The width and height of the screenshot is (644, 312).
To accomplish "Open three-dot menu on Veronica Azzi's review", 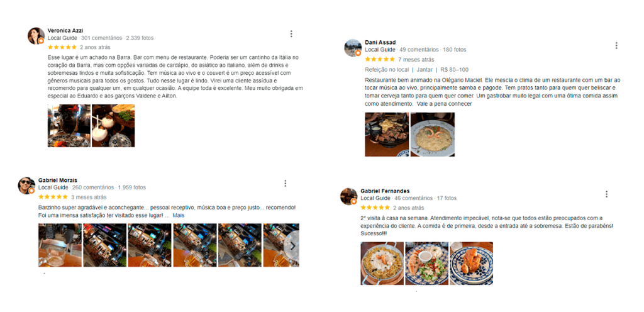I will [x=291, y=34].
